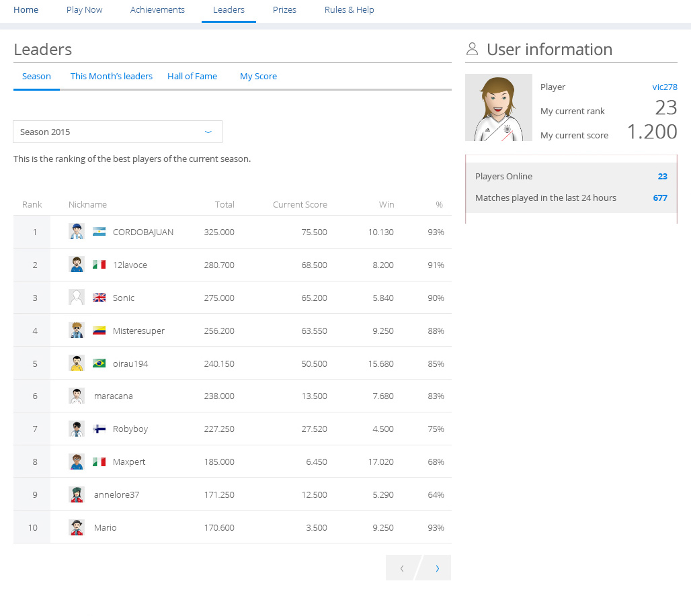Click annelore37's avatar icon

pos(77,494)
